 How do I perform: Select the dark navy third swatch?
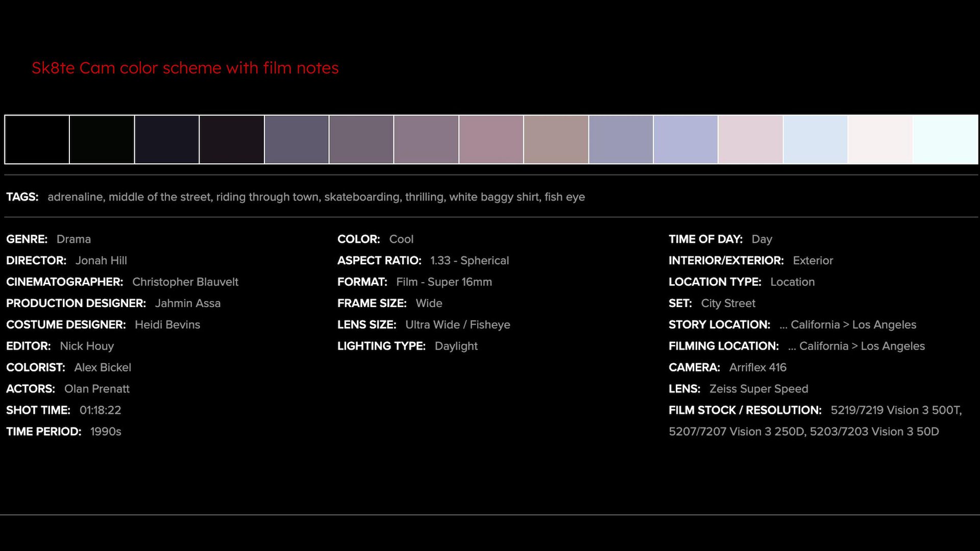(x=166, y=139)
